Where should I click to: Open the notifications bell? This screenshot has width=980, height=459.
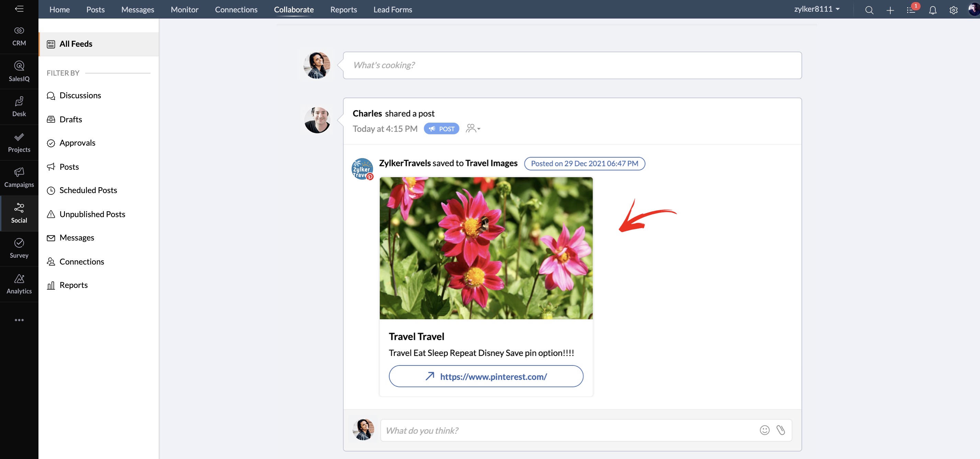(933, 10)
